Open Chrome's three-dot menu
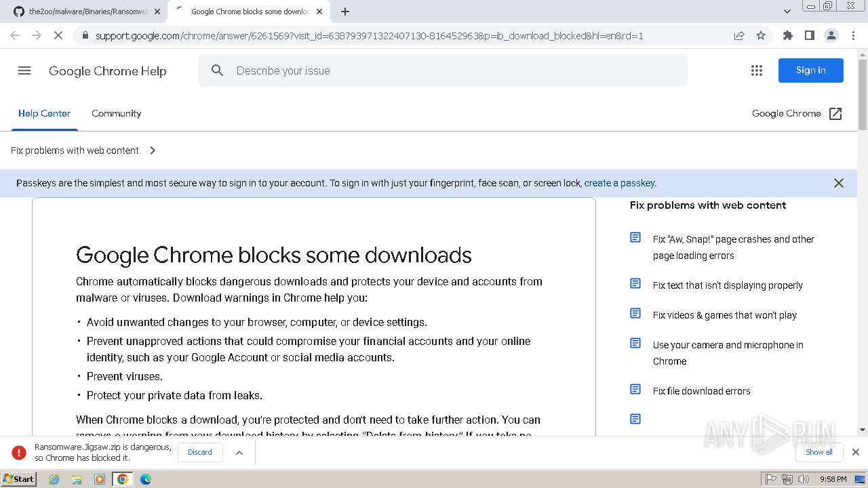Screen dimensions: 868x488 [x=853, y=35]
